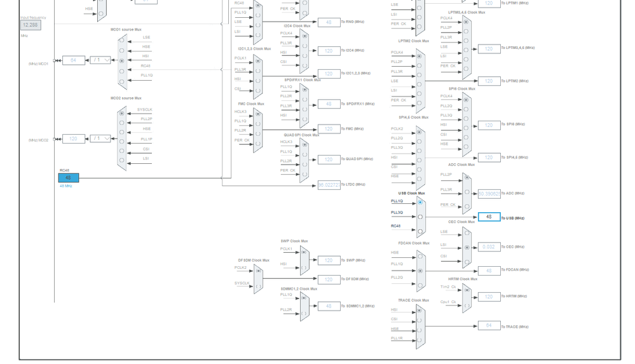
Task: Select CSI in TRACE Clock Mux
Action: point(420,320)
